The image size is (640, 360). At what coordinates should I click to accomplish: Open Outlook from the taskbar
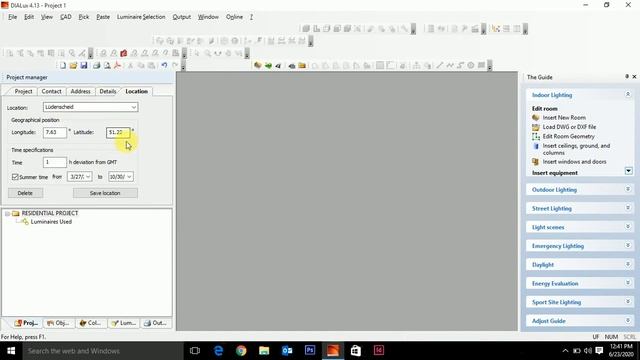(287, 351)
